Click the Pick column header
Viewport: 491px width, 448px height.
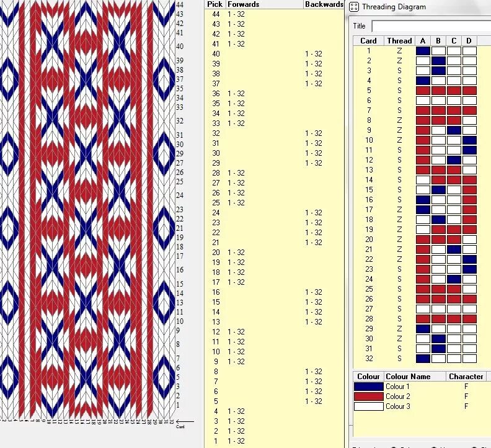[x=215, y=4]
